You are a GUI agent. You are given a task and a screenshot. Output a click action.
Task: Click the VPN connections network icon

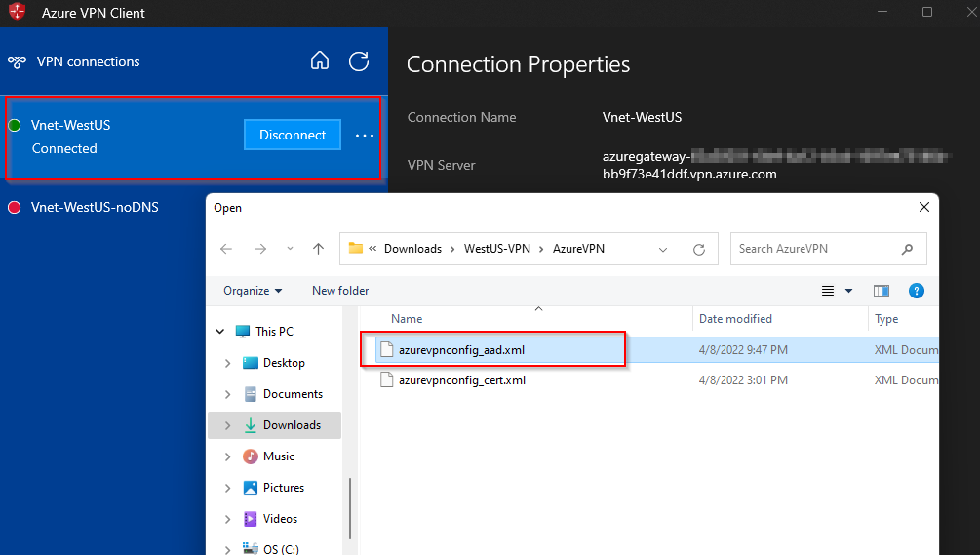[17, 61]
